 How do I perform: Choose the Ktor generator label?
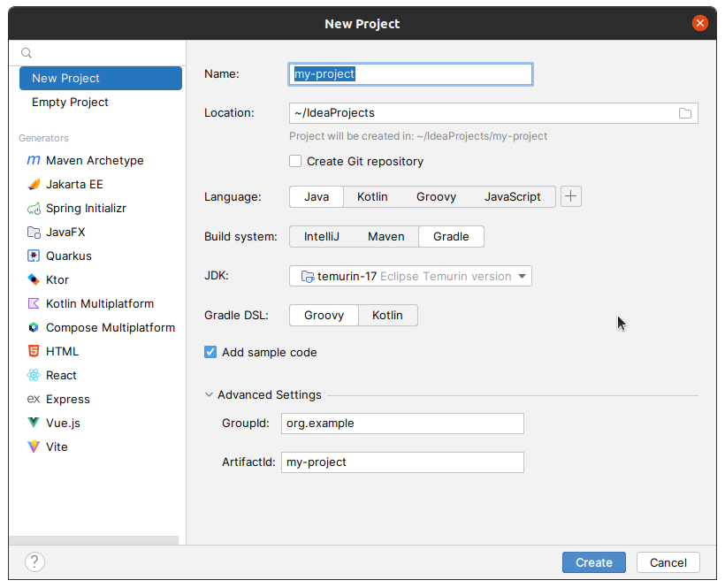click(57, 280)
